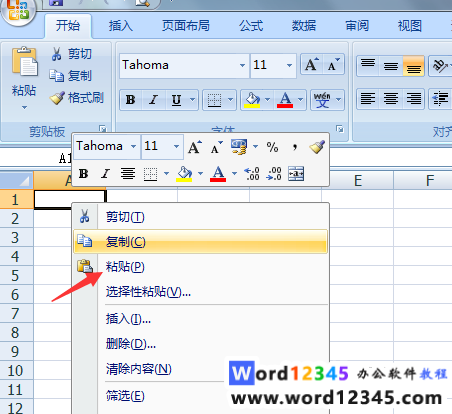Open the clipboard (剪贴板) dialog launcher

103,128
